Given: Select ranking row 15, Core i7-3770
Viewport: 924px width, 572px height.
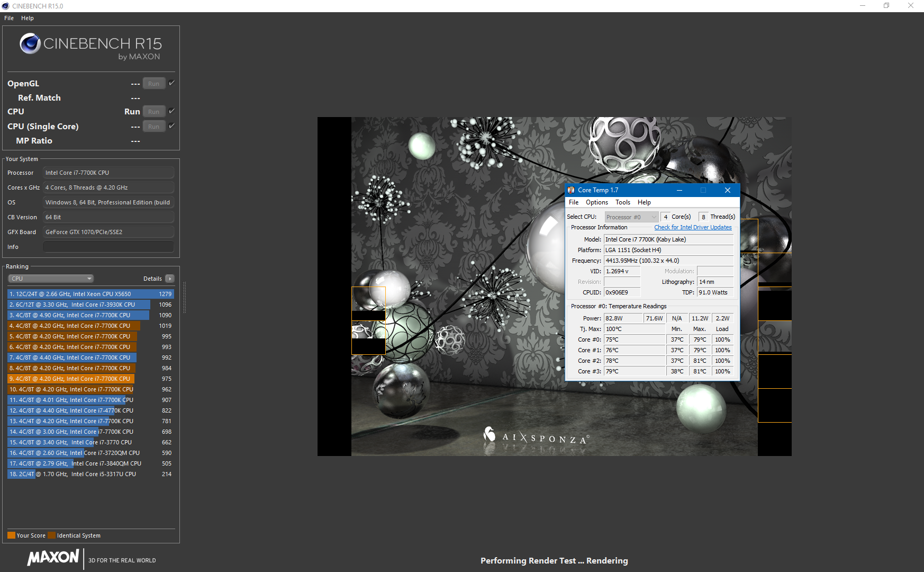Looking at the screenshot, I should pos(90,442).
